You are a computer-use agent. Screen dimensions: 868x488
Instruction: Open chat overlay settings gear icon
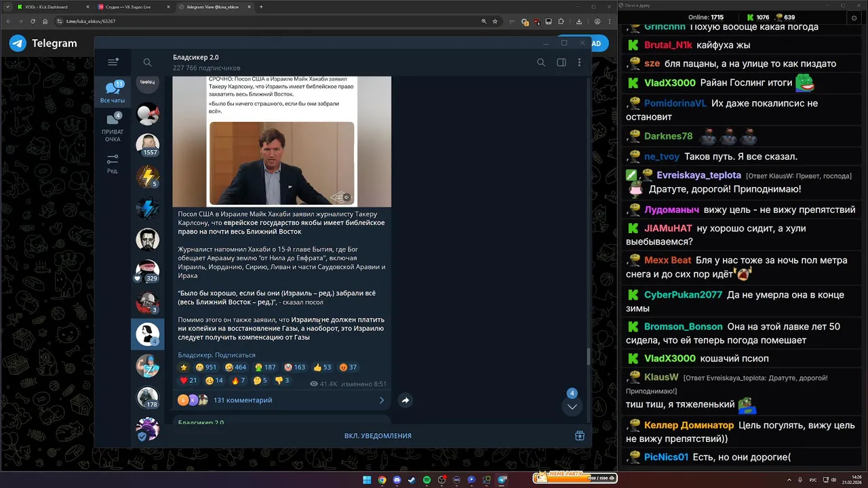pyautogui.click(x=854, y=18)
